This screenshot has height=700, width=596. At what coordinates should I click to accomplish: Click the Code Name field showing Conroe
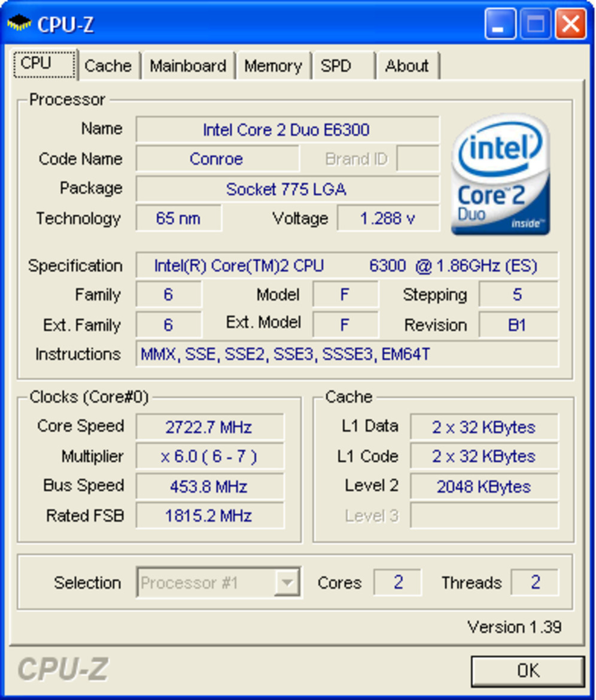click(217, 159)
